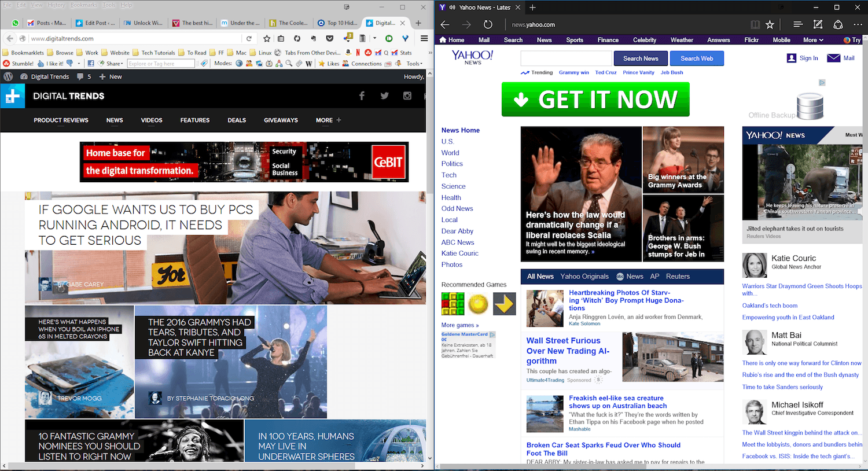The image size is (868, 471).
Task: Open Reading view icon in Edge
Action: coord(755,24)
